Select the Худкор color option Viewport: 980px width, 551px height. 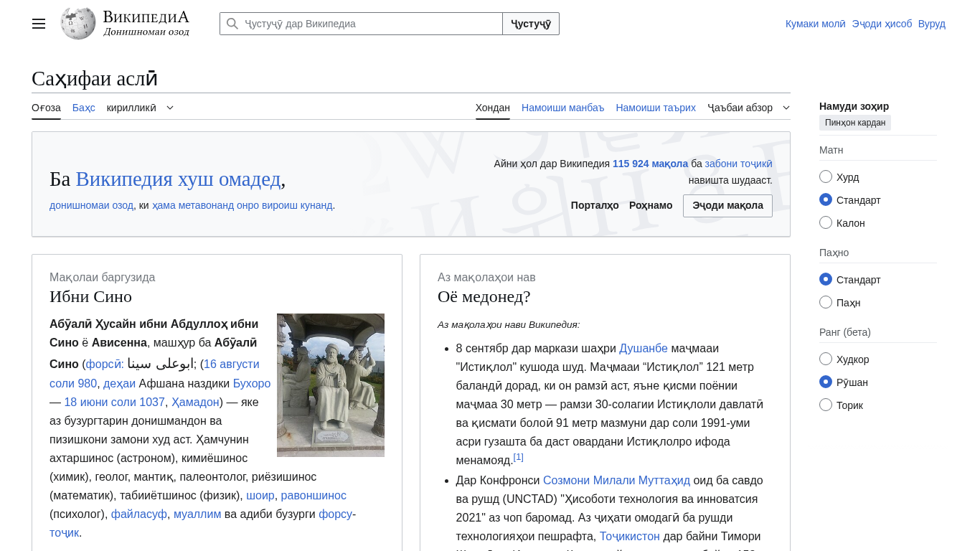826,359
